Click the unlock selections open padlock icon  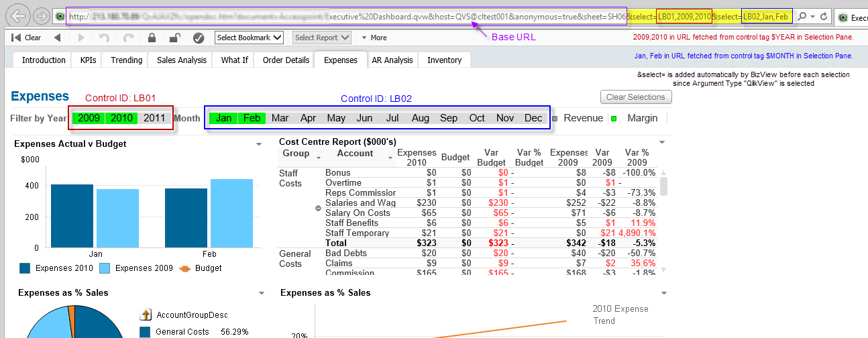point(174,38)
